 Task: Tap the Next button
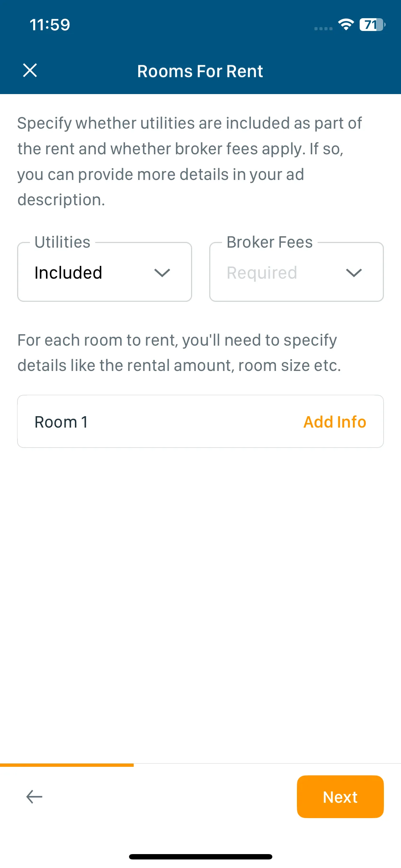(x=340, y=797)
